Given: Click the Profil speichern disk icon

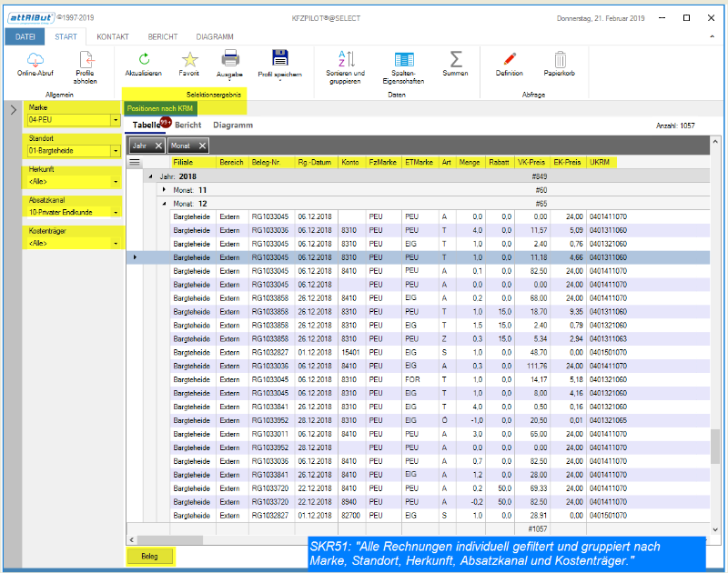Looking at the screenshot, I should [279, 58].
